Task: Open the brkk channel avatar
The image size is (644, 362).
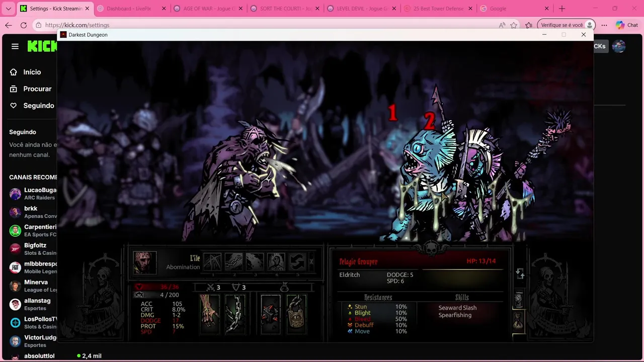Action: point(15,212)
